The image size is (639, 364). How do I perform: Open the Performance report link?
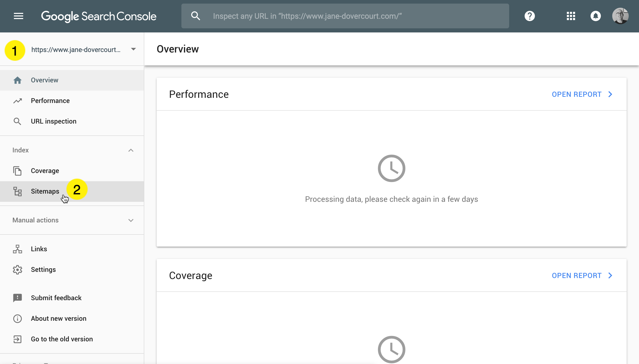click(582, 94)
